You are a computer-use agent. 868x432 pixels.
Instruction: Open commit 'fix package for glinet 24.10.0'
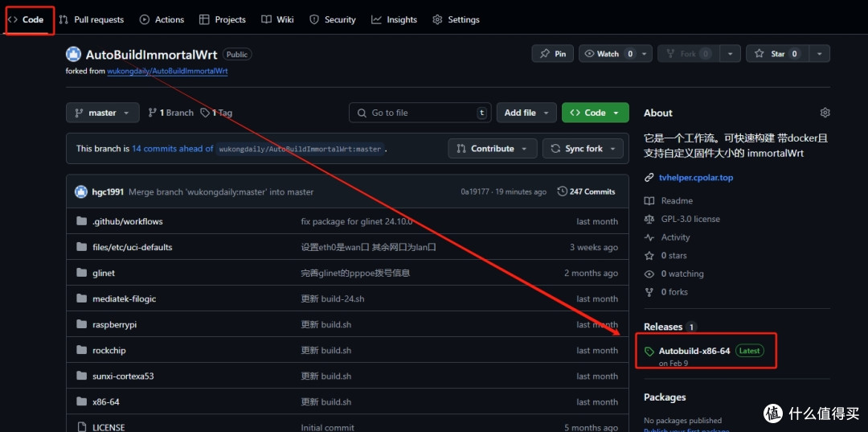click(x=357, y=221)
